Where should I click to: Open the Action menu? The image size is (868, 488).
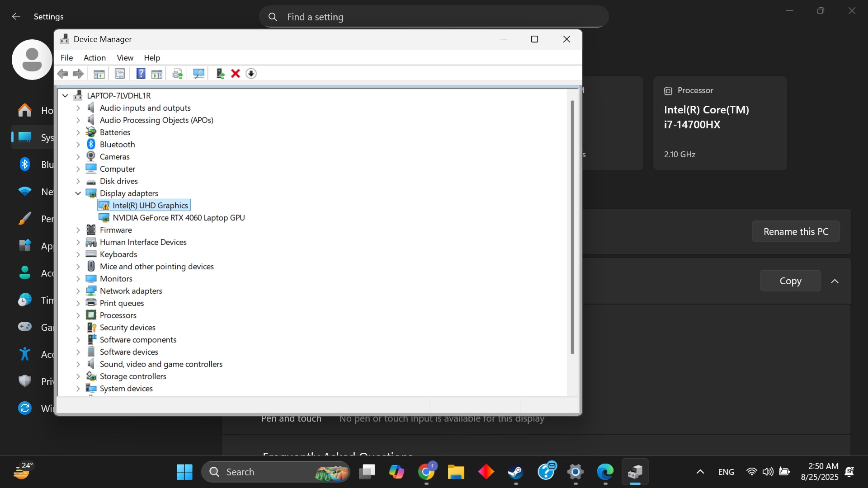tap(94, 58)
